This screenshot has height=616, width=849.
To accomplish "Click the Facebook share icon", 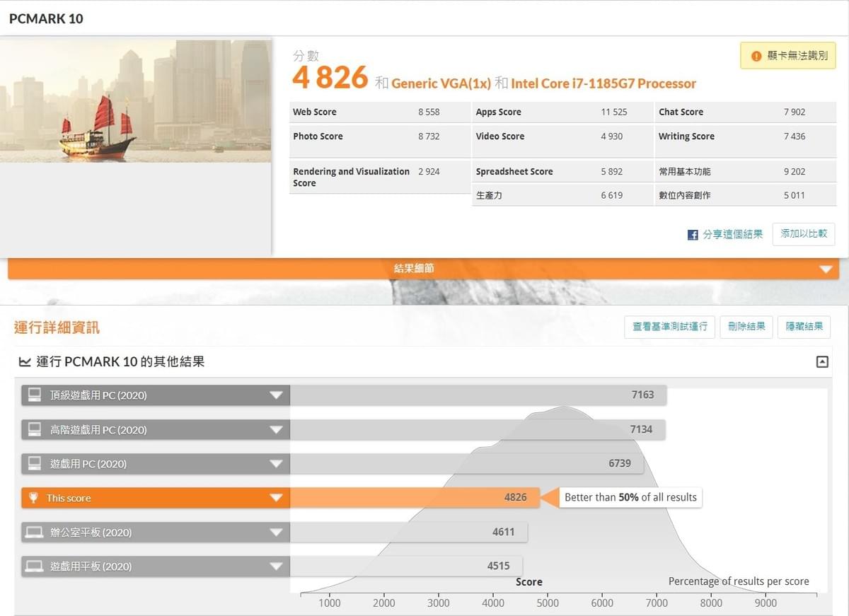I will [693, 235].
